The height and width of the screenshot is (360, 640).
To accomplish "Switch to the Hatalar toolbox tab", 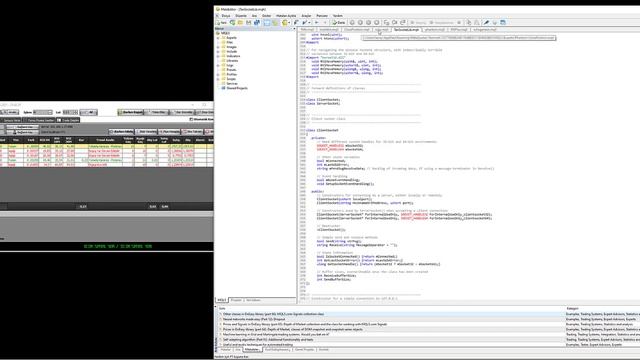I will coord(226,350).
